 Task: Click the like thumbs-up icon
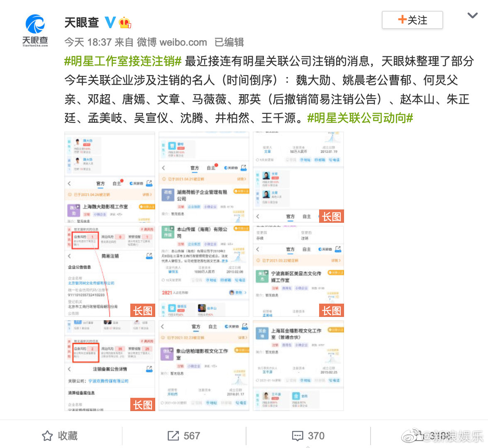(421, 435)
